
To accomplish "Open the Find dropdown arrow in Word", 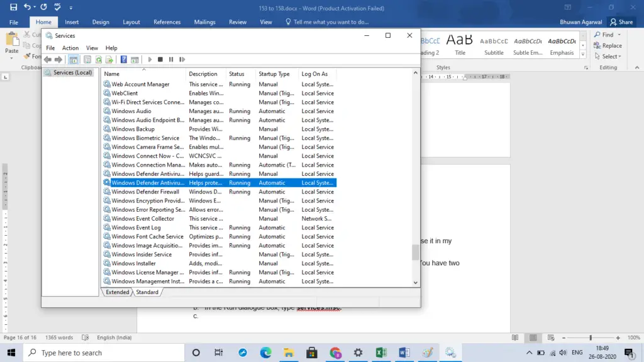I will click(619, 35).
